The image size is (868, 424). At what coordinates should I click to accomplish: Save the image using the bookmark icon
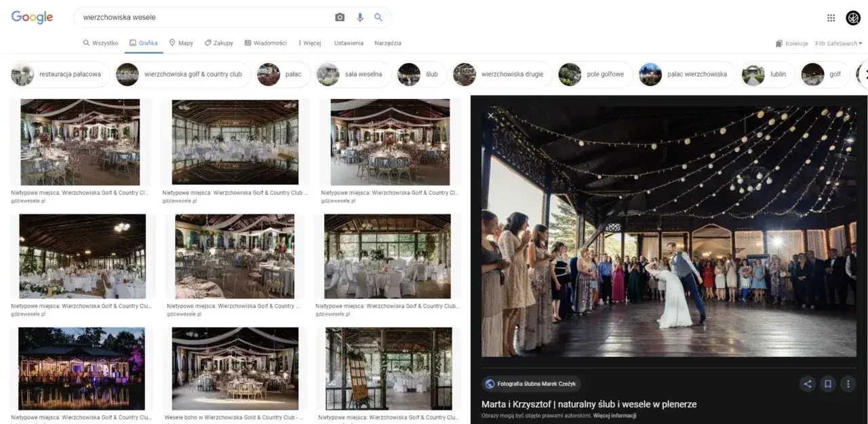[827, 383]
